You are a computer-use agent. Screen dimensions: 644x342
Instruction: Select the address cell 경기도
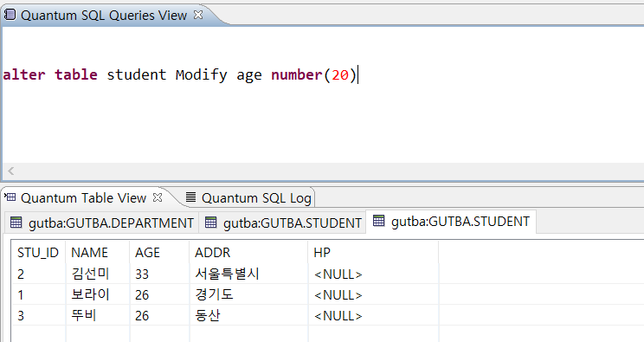coord(249,294)
